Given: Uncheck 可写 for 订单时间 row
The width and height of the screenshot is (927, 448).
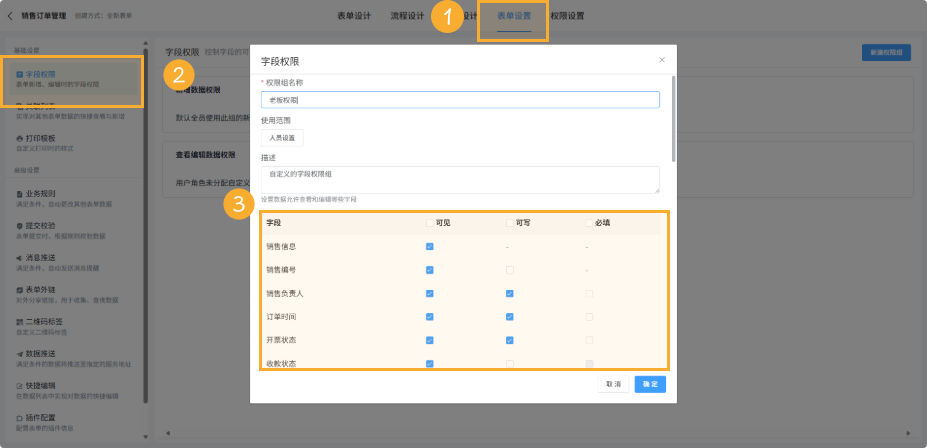Looking at the screenshot, I should tap(510, 317).
